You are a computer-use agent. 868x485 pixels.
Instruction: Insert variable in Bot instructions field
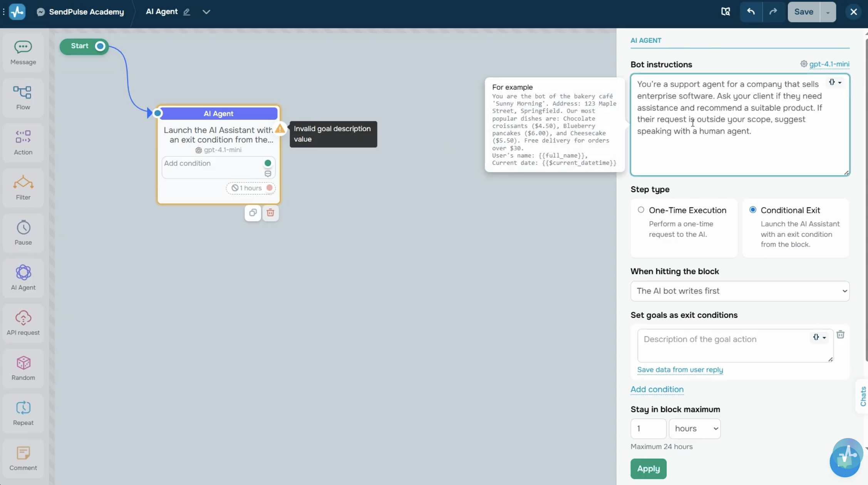(x=835, y=82)
